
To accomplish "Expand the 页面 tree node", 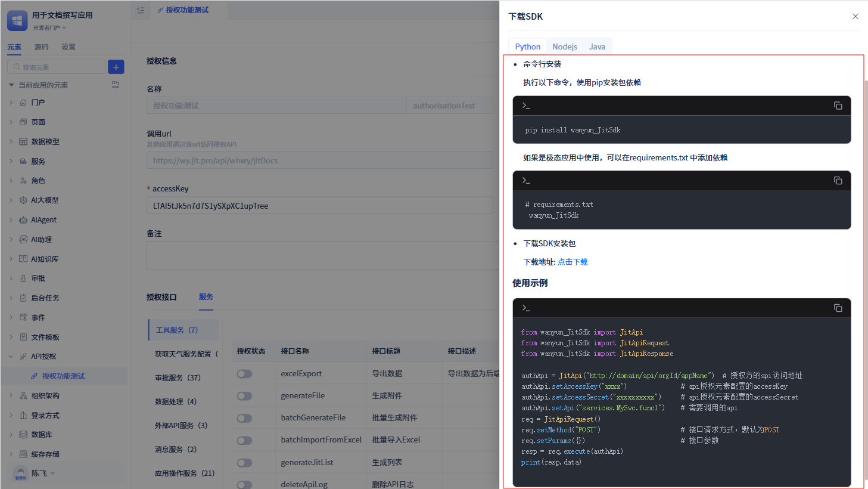I will click(11, 122).
